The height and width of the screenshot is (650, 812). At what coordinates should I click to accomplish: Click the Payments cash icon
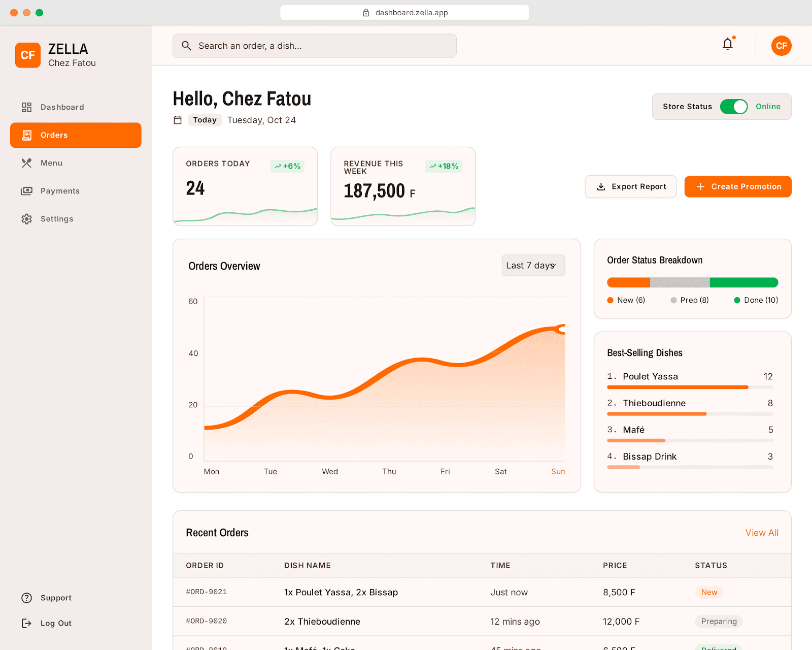point(26,191)
